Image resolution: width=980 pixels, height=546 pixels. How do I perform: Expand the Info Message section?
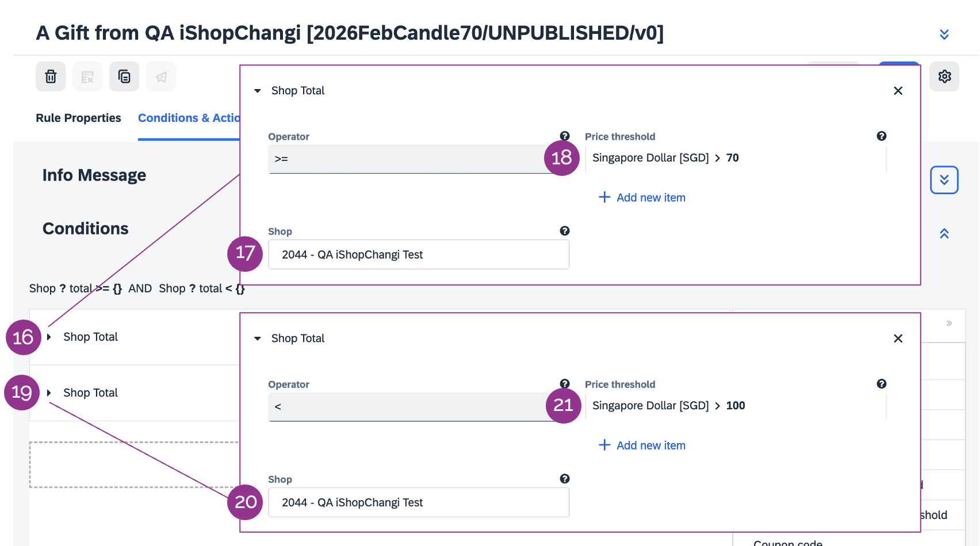pos(944,180)
